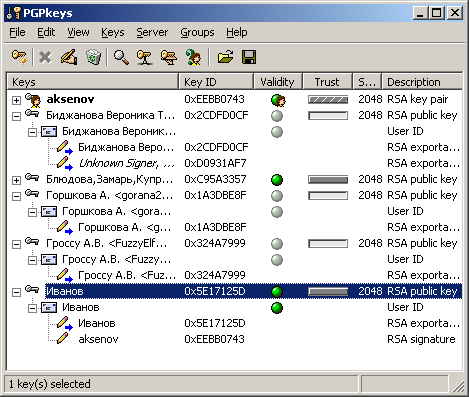This screenshot has height=397, width=469.
Task: Sort by the S... size column header
Action: (367, 82)
